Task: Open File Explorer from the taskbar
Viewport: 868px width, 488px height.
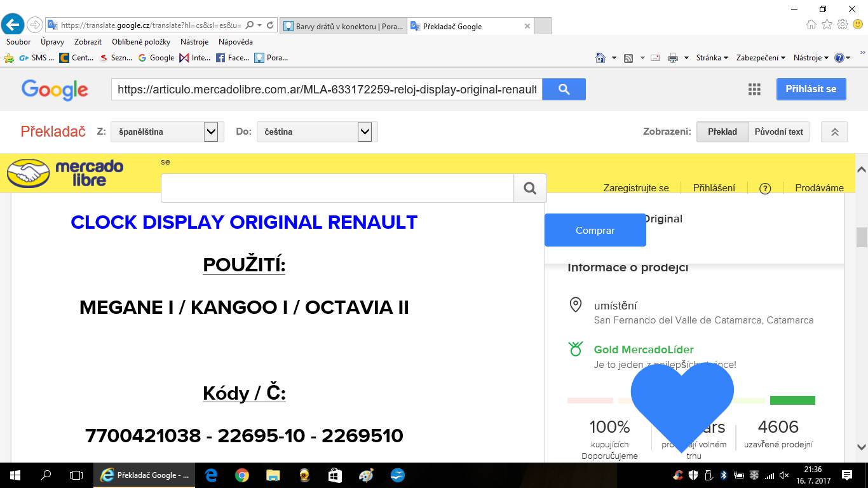Action: [273, 475]
